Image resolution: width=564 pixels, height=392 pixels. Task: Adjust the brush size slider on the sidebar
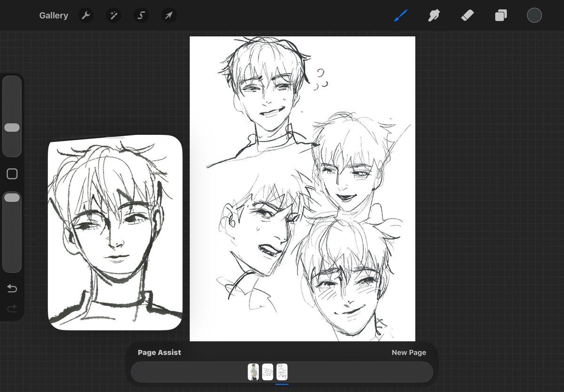point(12,127)
